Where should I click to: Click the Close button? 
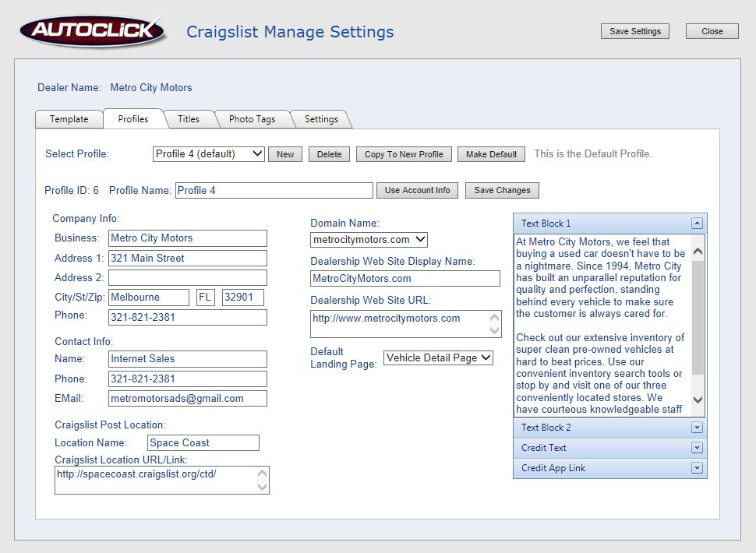(x=712, y=31)
